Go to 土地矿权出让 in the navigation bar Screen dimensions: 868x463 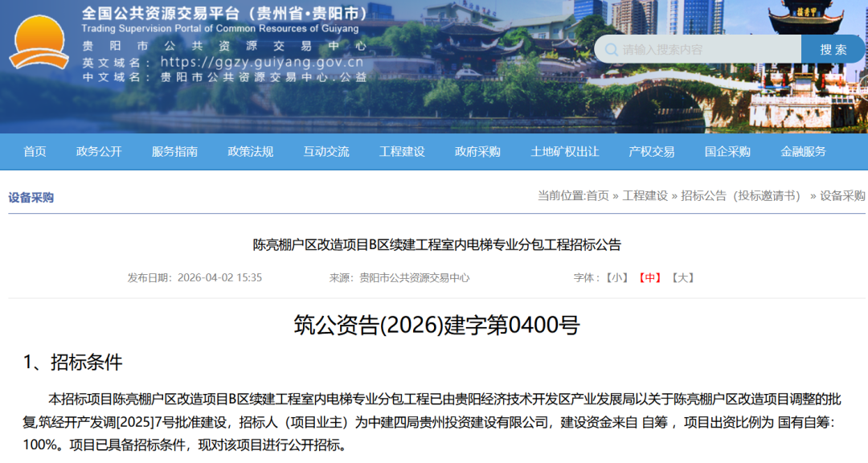565,152
